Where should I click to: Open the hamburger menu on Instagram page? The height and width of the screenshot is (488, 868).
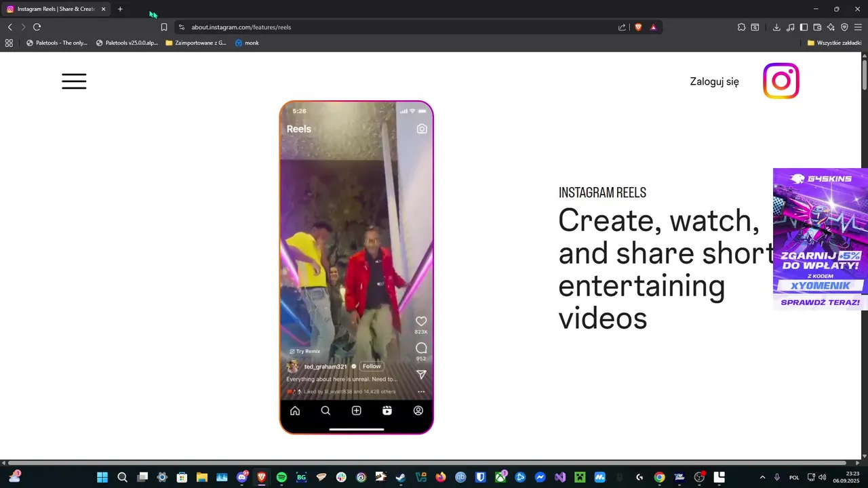[74, 81]
